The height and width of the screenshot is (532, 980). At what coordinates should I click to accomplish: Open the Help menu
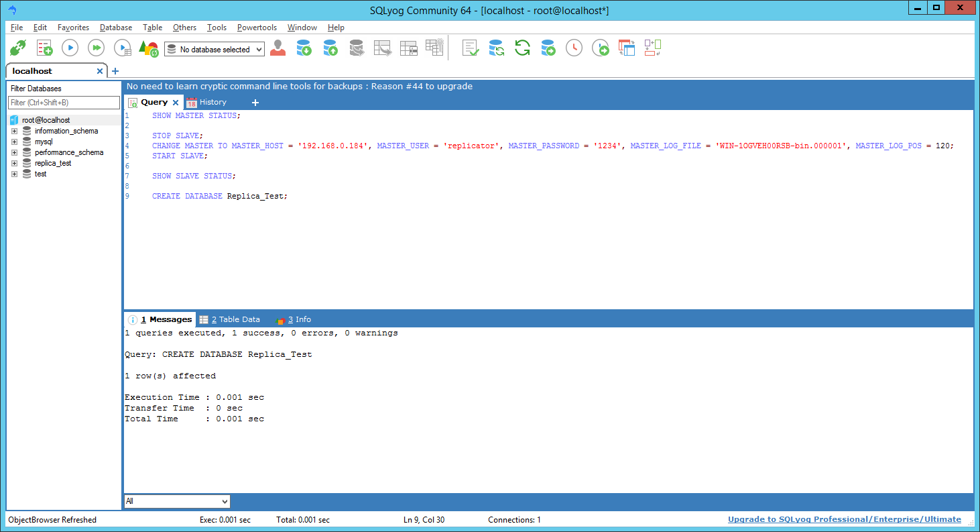[336, 28]
